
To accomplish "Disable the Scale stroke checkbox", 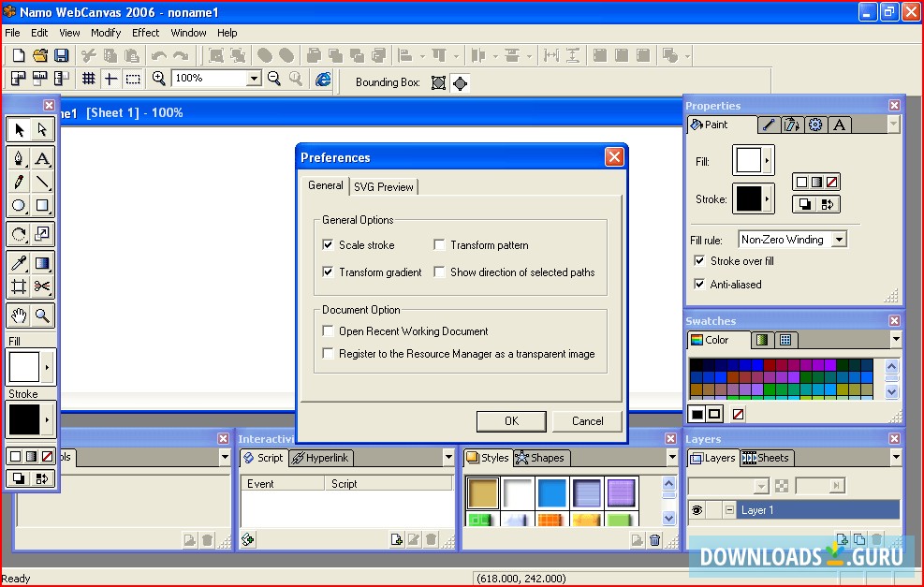I will click(329, 244).
